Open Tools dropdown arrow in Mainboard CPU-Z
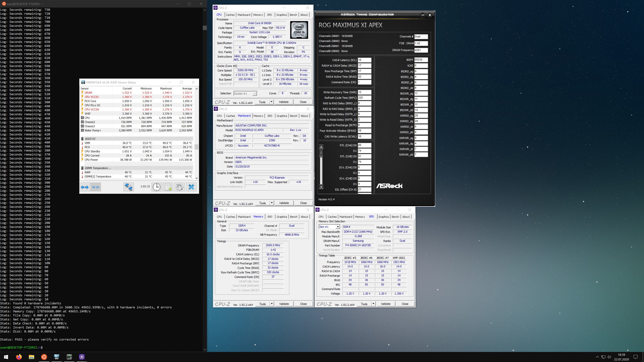 click(272, 203)
